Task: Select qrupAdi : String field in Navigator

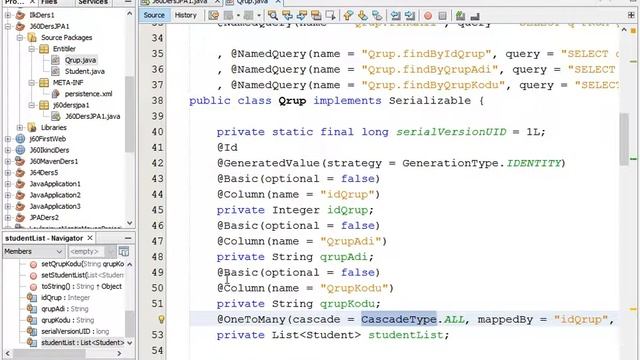Action: [x=64, y=309]
